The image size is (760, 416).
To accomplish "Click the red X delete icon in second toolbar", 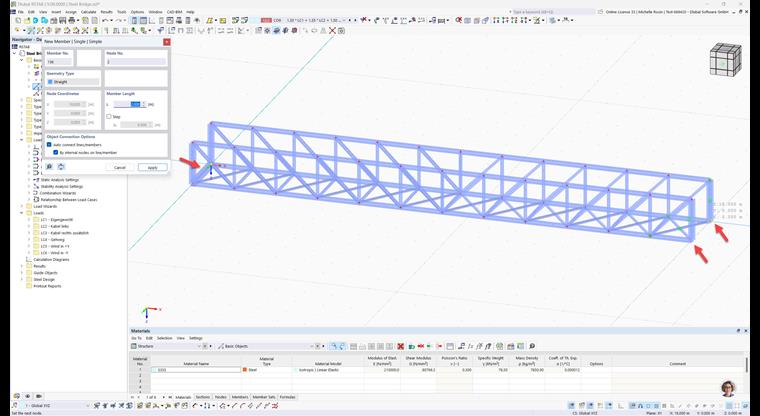I will 332,31.
